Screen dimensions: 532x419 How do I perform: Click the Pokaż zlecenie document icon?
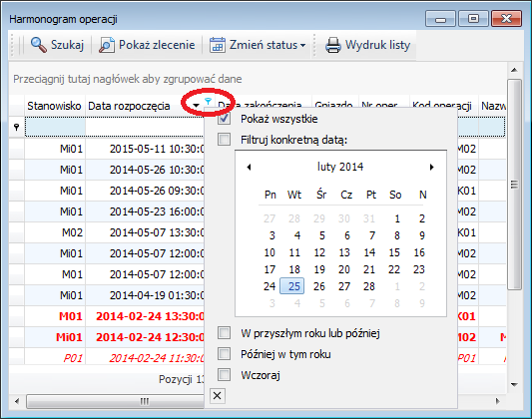coord(107,45)
